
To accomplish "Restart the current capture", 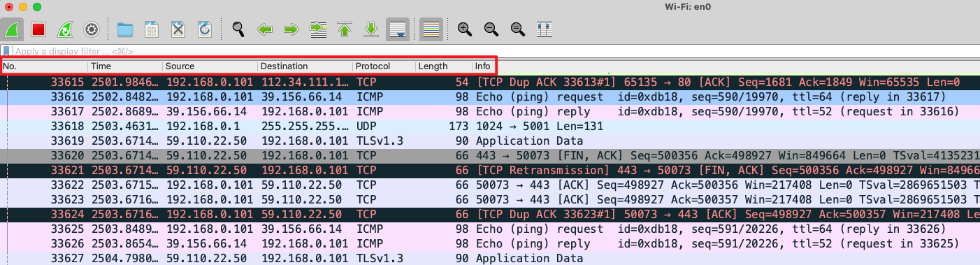I will click(x=64, y=29).
